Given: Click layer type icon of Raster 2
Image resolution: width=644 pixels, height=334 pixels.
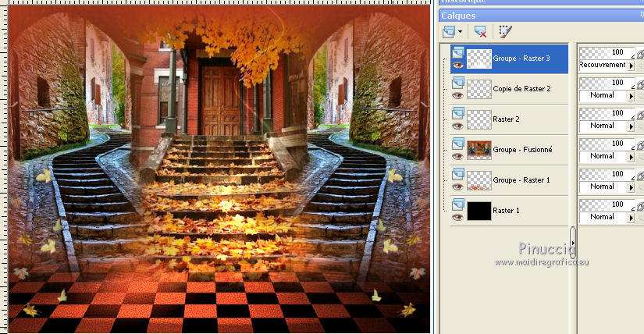Looking at the screenshot, I should pyautogui.click(x=458, y=113).
